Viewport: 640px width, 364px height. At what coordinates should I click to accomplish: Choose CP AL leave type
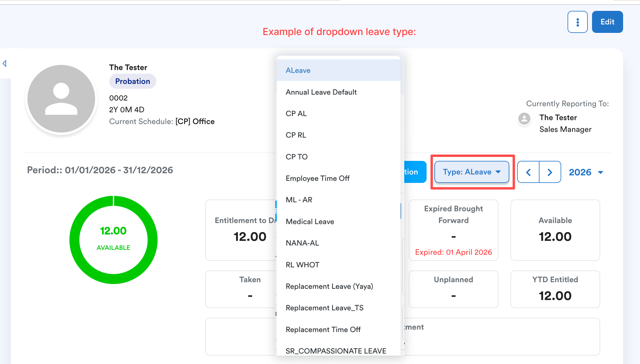296,113
